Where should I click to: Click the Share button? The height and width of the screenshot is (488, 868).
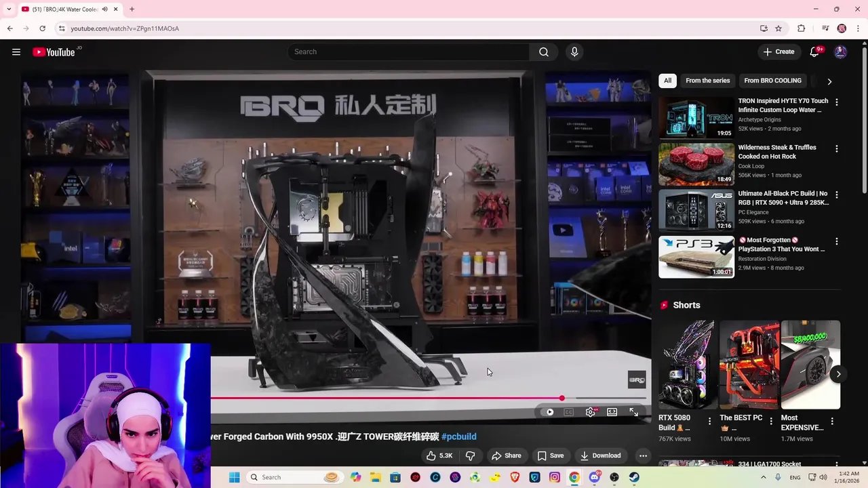click(506, 455)
